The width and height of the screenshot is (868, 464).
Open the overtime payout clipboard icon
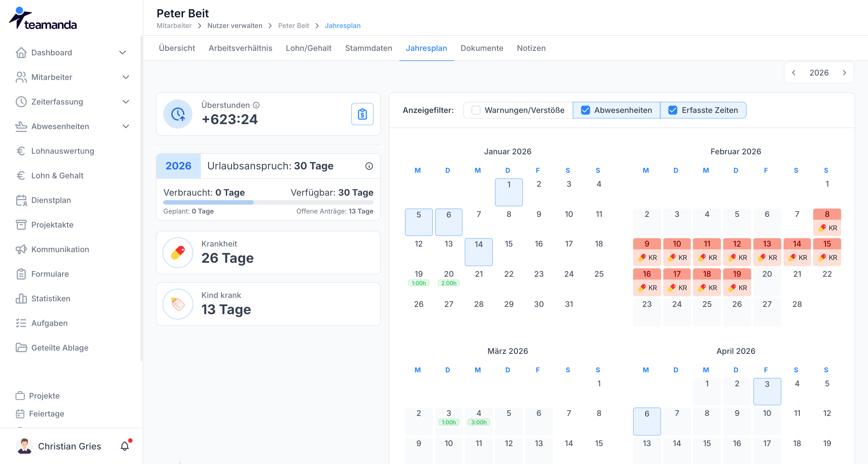(362, 114)
